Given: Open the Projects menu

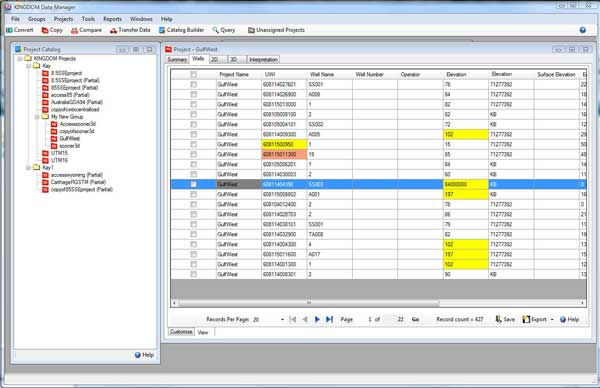Looking at the screenshot, I should click(x=63, y=19).
